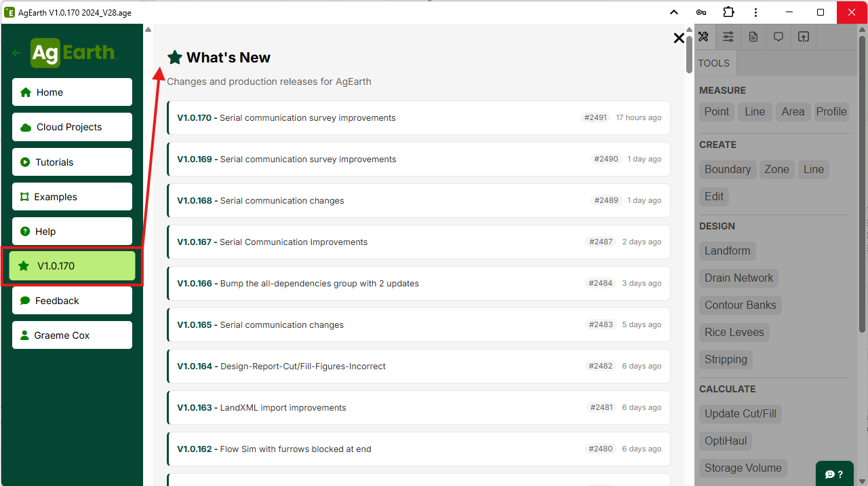
Task: Click the Line button under CREATE
Action: click(814, 170)
